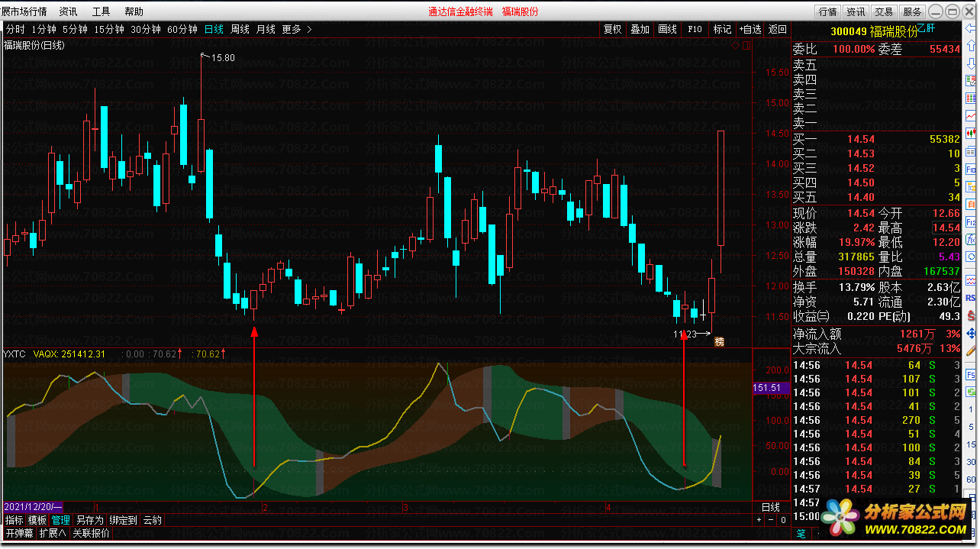Click the 标记 mark button
The width and height of the screenshot is (980, 549).
tap(722, 29)
